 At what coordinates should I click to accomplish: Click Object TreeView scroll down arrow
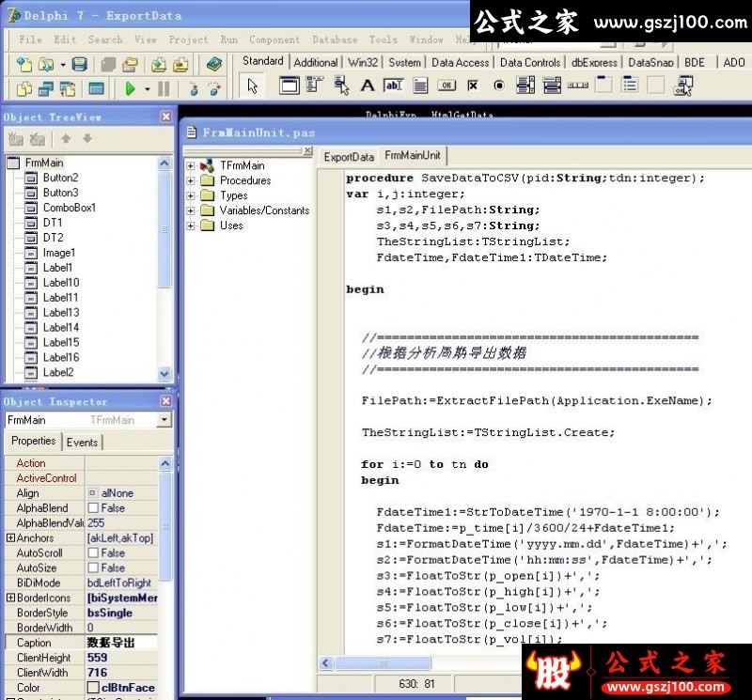click(164, 373)
